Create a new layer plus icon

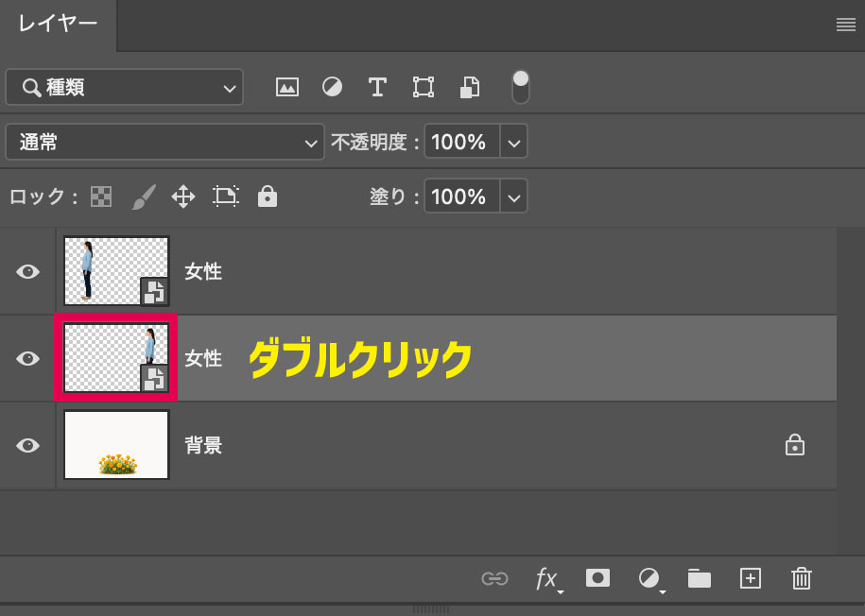point(751,578)
